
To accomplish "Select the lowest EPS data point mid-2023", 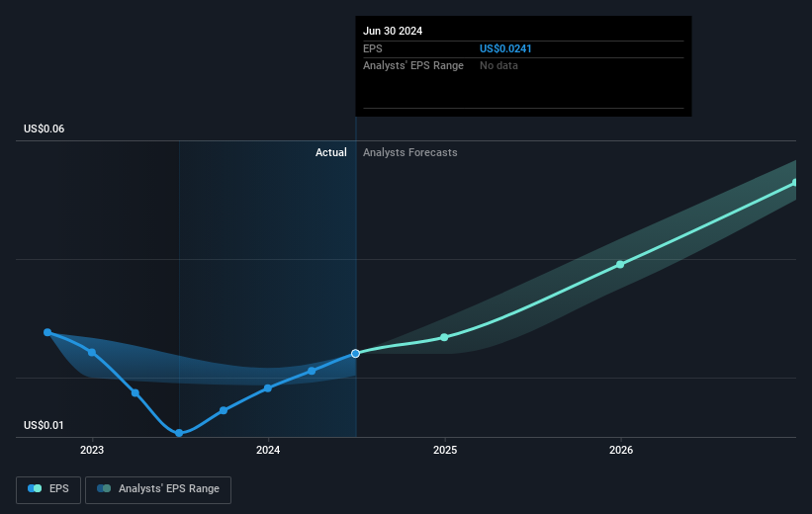I will click(179, 433).
